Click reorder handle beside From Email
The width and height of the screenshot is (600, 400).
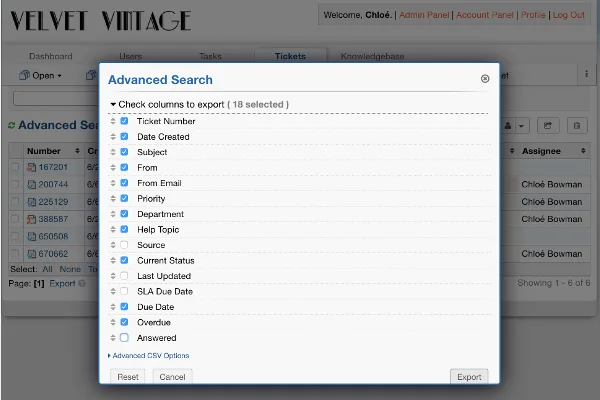coord(113,183)
